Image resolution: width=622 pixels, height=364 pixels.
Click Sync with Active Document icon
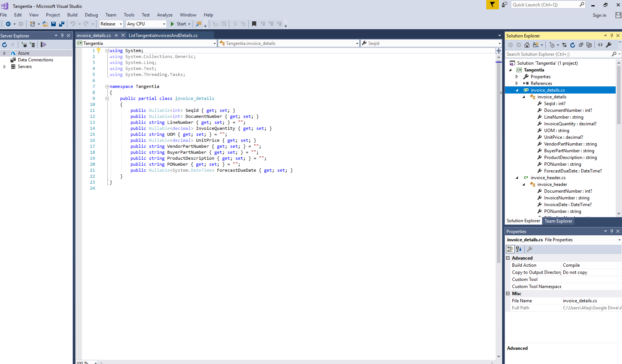(564, 45)
